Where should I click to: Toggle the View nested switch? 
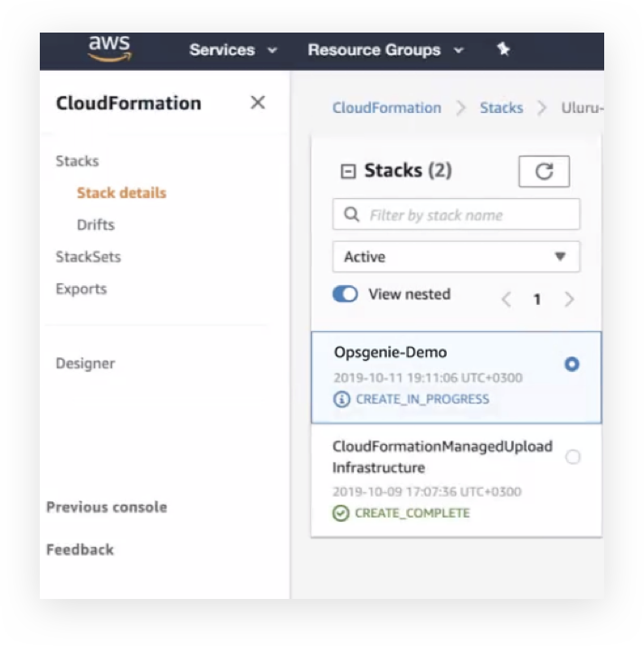[x=346, y=294]
